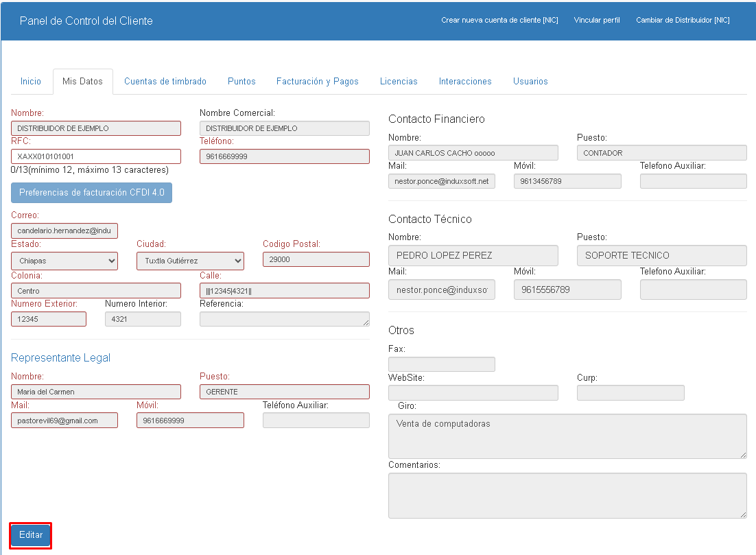The height and width of the screenshot is (555, 756).
Task: Click the Comentarios text area
Action: pos(567,495)
